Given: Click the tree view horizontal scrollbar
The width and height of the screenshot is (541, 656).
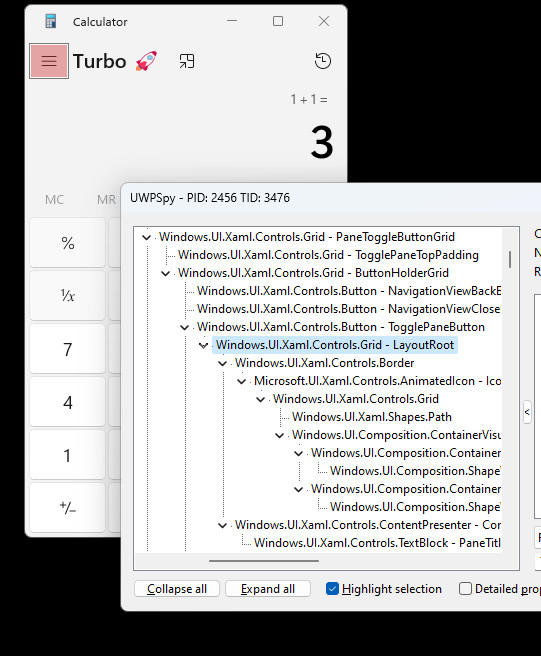Looking at the screenshot, I should click(x=264, y=561).
